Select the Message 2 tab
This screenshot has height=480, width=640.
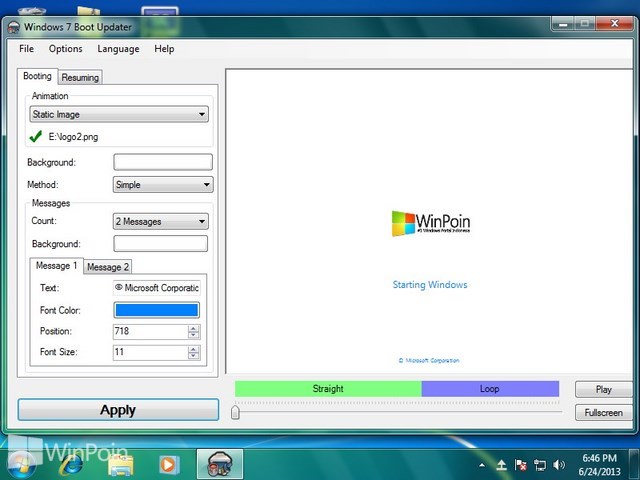point(108,267)
